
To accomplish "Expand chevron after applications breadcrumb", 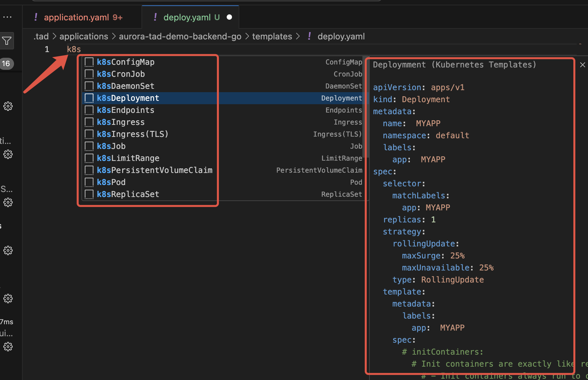I will (x=114, y=36).
